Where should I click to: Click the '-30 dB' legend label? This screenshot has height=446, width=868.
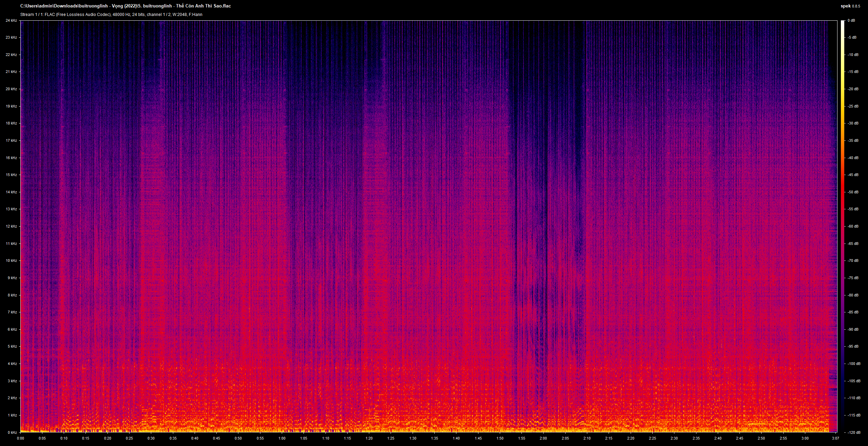point(853,123)
